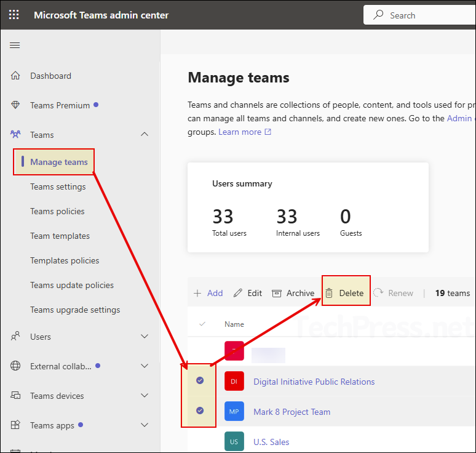Open U.S. Sales team link
Image resolution: width=476 pixels, height=453 pixels.
pyautogui.click(x=271, y=442)
